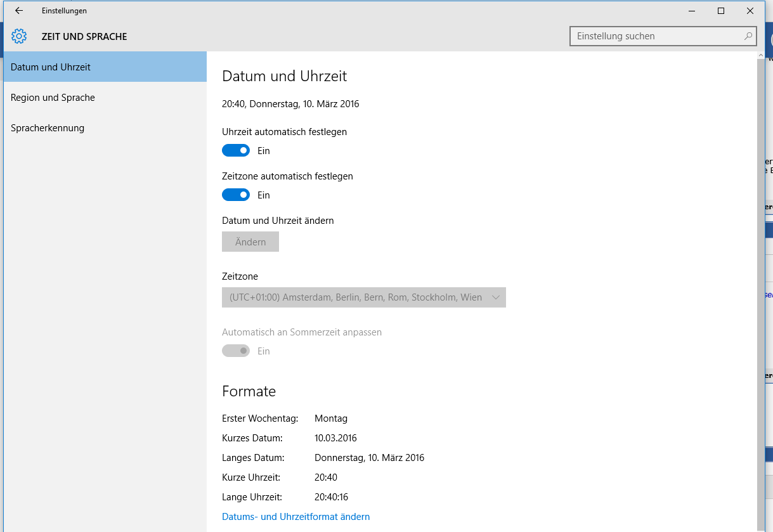
Task: Click the Zeitzone dropdown chevron arrow
Action: pos(496,297)
